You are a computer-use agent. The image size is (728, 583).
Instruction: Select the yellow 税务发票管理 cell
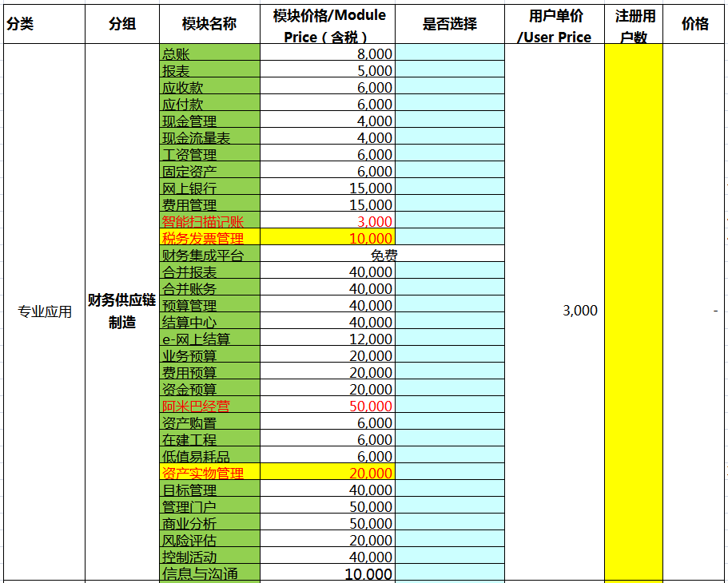[209, 238]
